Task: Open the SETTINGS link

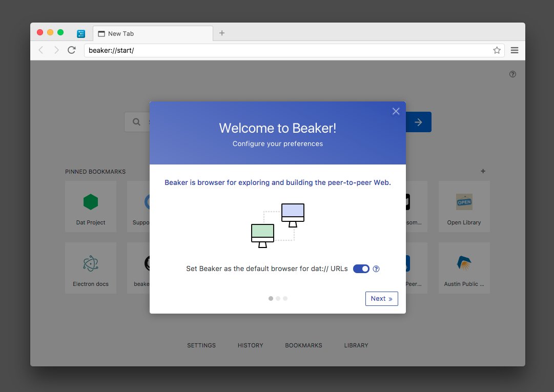Action: [201, 345]
